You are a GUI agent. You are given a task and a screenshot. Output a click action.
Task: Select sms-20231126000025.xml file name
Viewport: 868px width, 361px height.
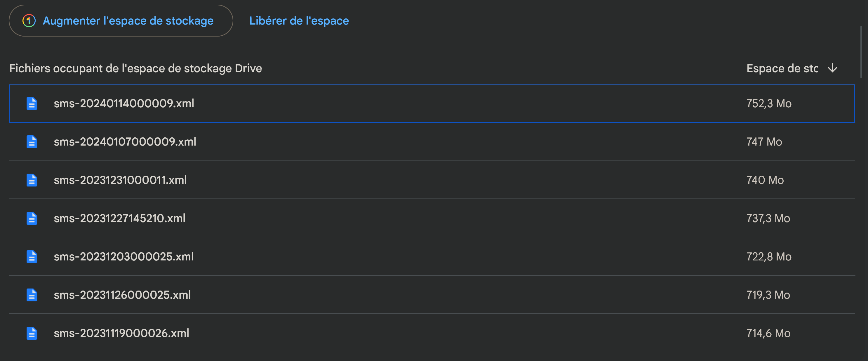coord(122,295)
